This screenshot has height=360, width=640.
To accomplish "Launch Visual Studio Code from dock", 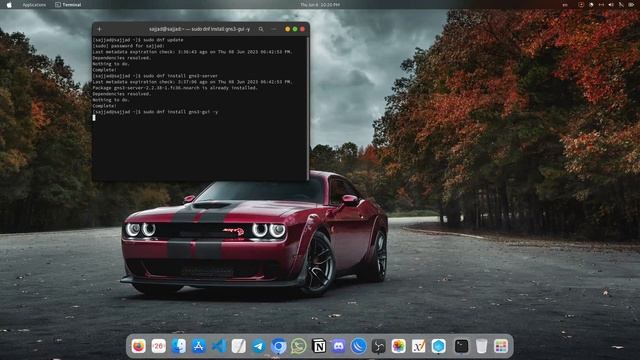I will (x=219, y=346).
